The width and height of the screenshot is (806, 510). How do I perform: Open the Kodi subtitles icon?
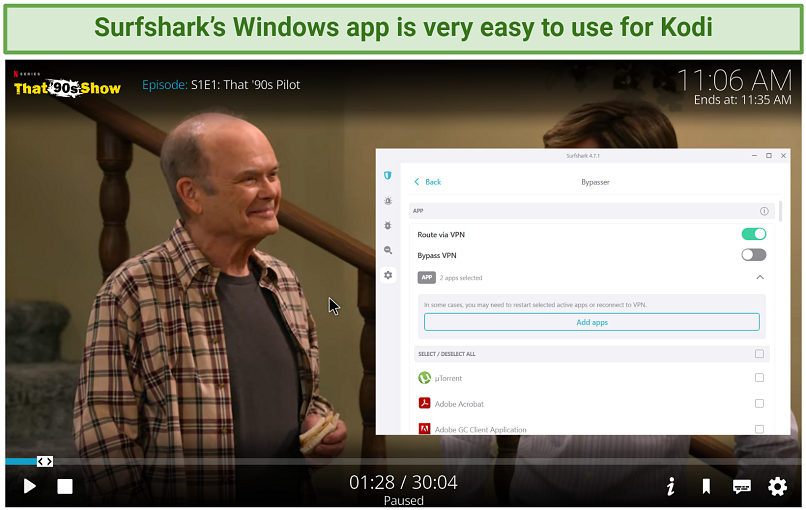(742, 486)
